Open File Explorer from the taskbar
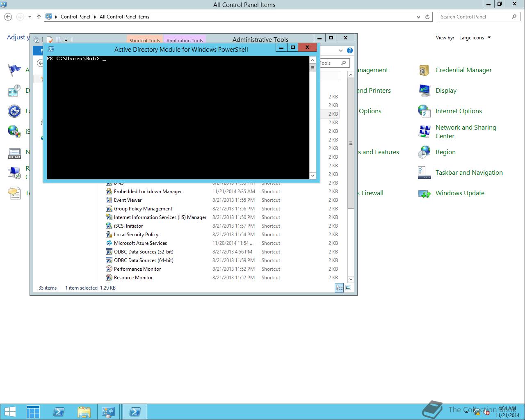Image resolution: width=525 pixels, height=420 pixels. coord(84,412)
